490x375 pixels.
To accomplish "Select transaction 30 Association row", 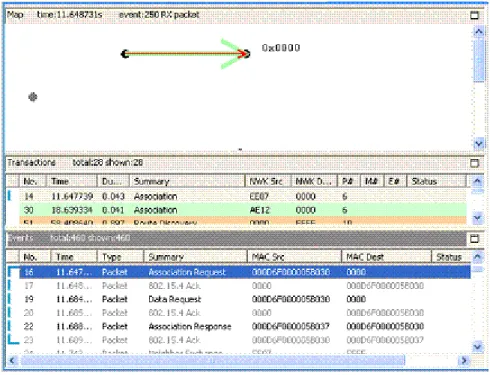I will coord(243,210).
